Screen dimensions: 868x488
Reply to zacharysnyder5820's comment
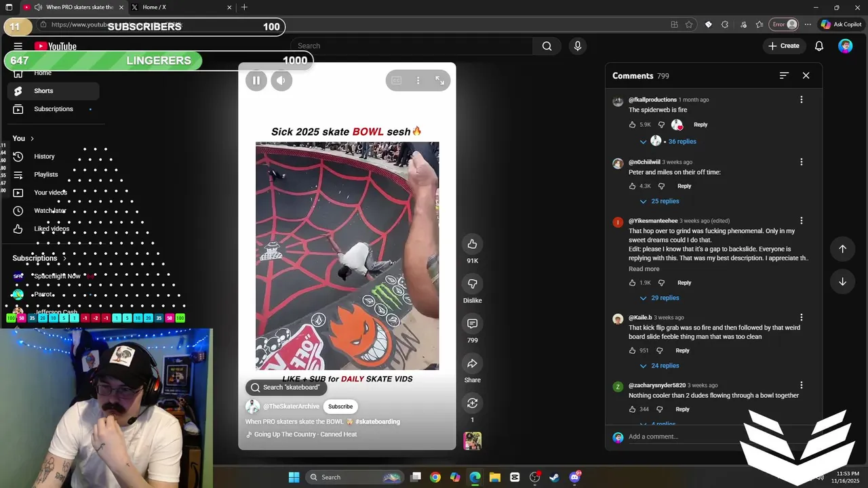682,409
